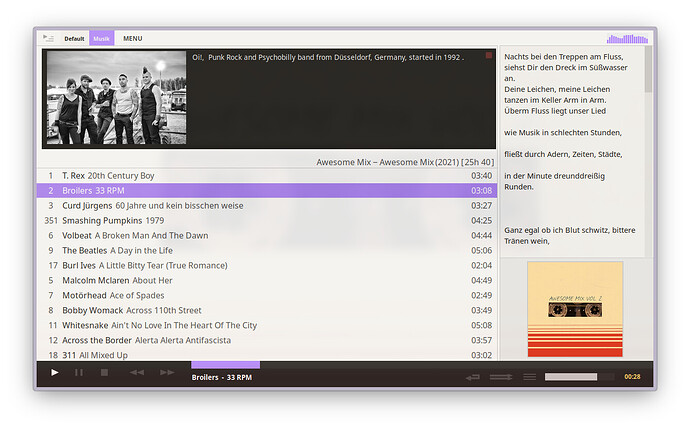Skip to the previous track

click(x=136, y=373)
